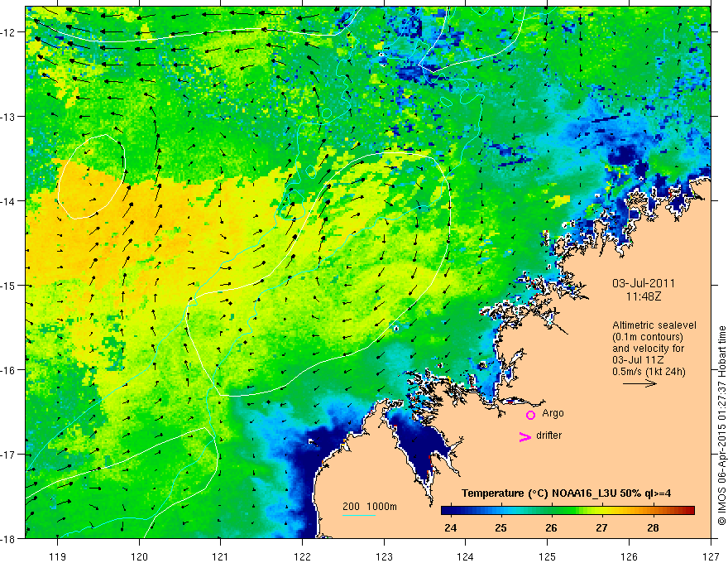Viewport: 728px width, 563px height.
Task: Click colorbar tick label 26
Action: [x=551, y=528]
